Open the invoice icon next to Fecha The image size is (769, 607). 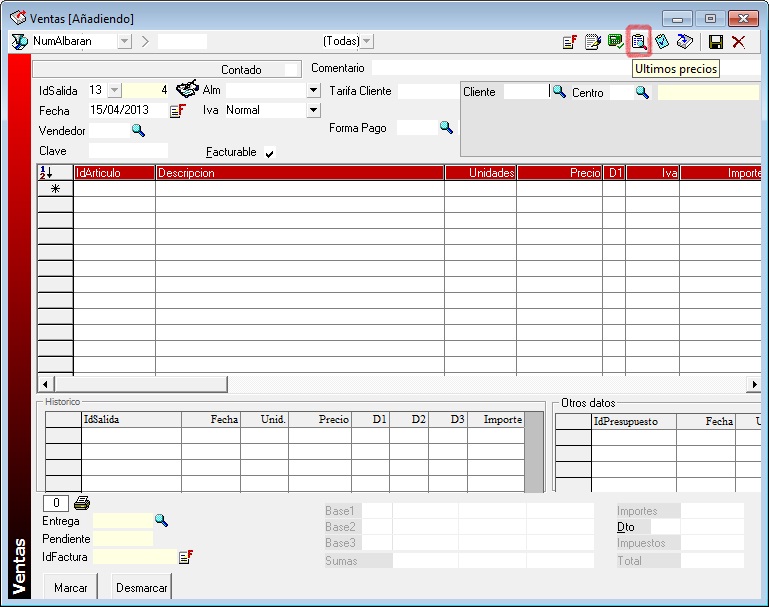point(178,111)
